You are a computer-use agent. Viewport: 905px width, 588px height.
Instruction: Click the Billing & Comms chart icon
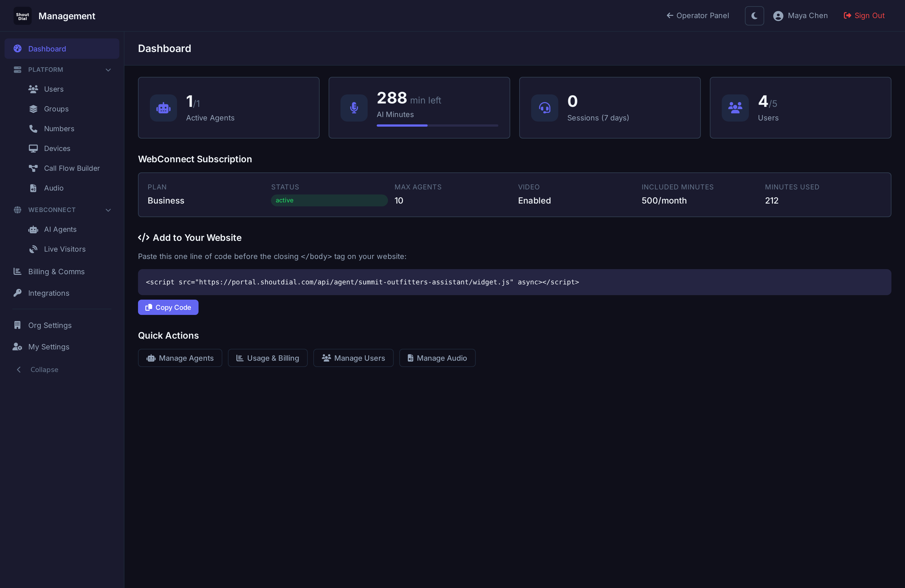pos(18,271)
